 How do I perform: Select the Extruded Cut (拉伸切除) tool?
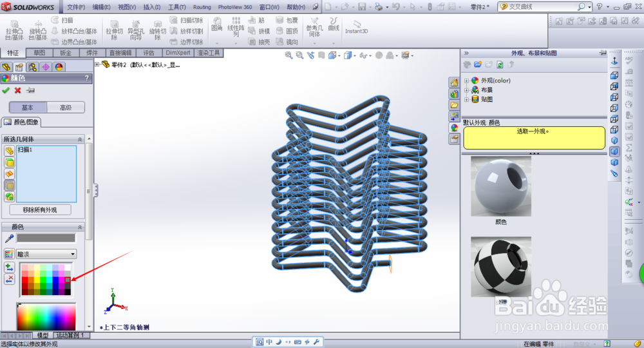[114, 30]
